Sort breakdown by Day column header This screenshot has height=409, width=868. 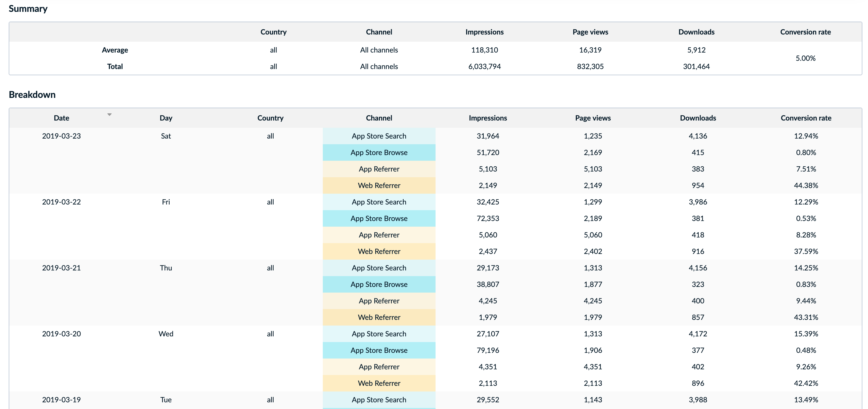pyautogui.click(x=166, y=118)
